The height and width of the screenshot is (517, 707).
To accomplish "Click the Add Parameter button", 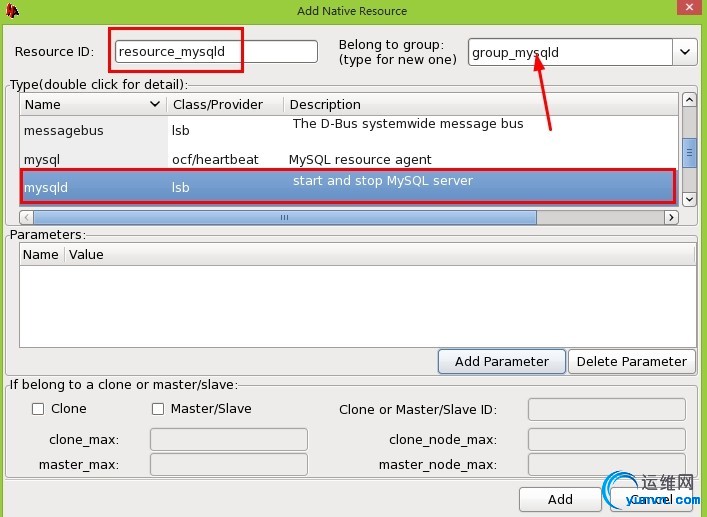I will [x=501, y=361].
